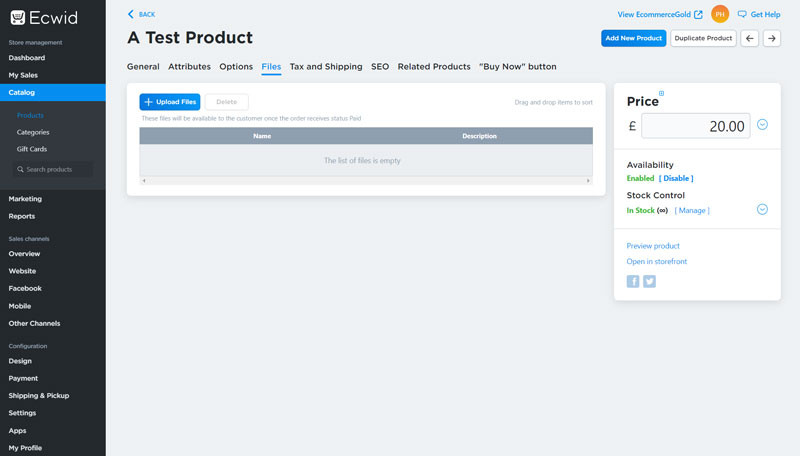Click the scrollbar right arrow in files table
Viewport: 800px width, 456px height.
(588, 181)
